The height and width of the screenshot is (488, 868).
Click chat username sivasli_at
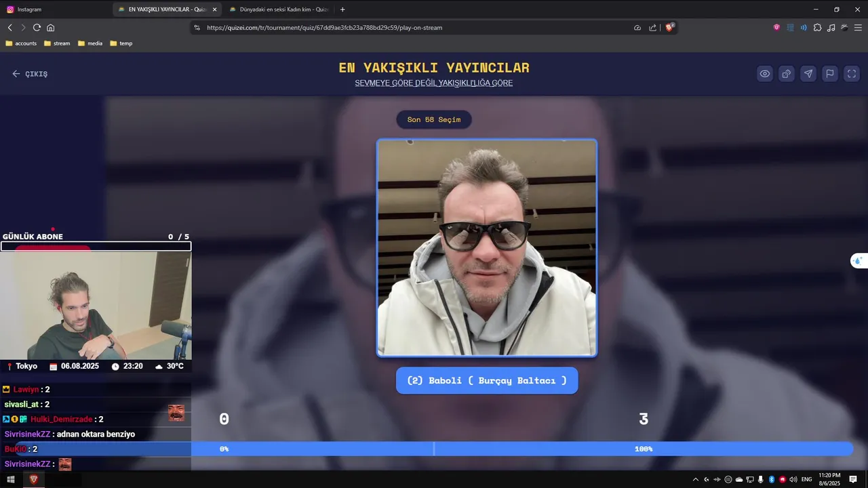pyautogui.click(x=21, y=405)
